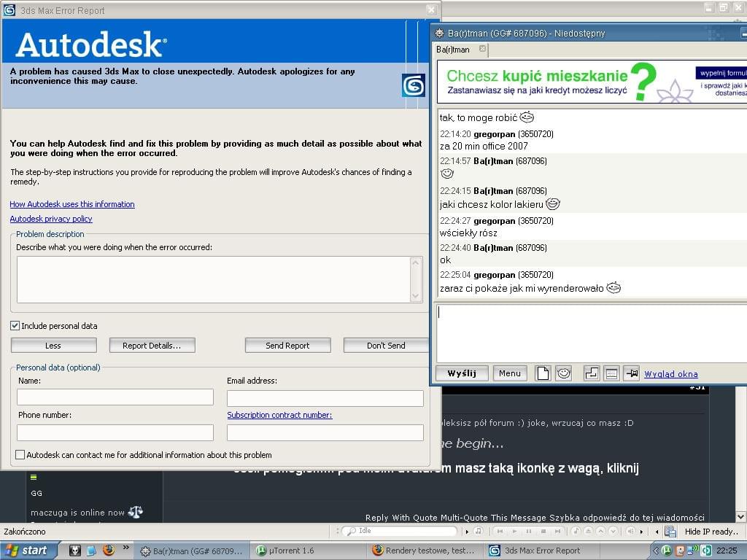Click the alien-head quick launch icon
Image resolution: width=747 pixels, height=560 pixels.
(75, 551)
